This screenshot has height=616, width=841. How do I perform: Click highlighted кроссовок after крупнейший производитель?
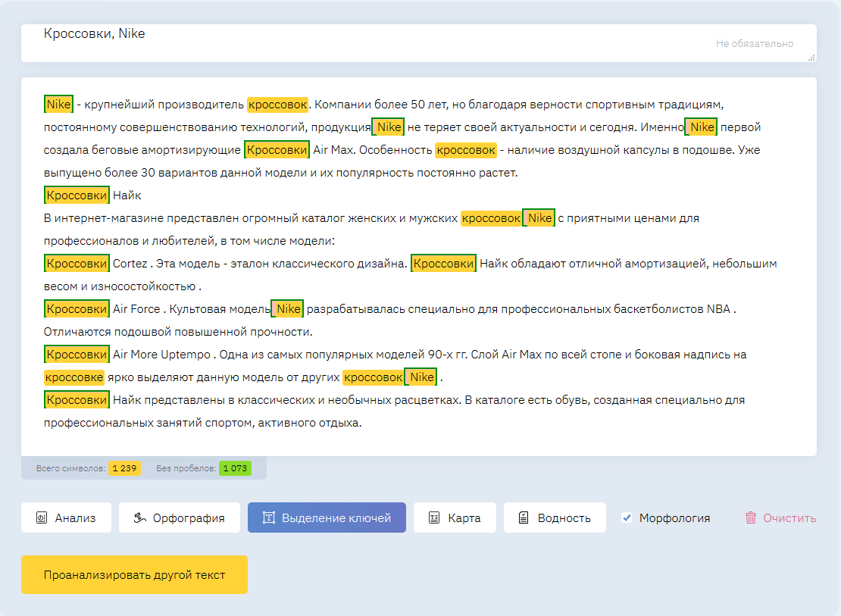[x=277, y=104]
